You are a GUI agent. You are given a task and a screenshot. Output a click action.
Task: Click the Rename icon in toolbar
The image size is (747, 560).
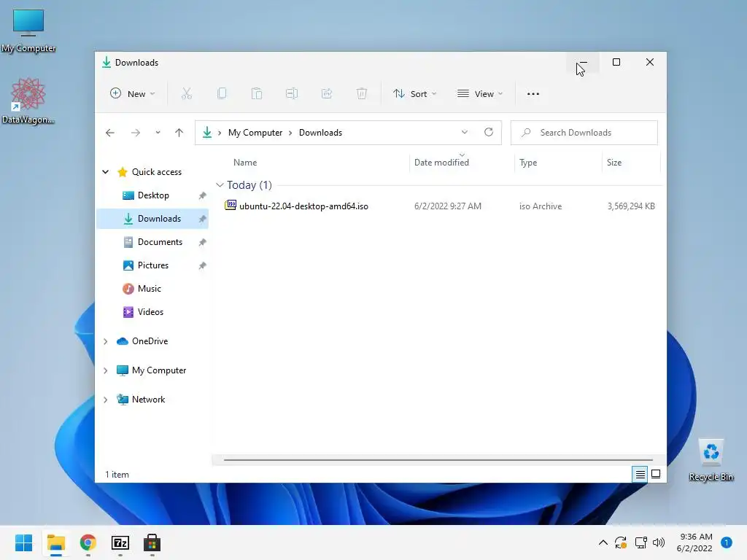292,94
